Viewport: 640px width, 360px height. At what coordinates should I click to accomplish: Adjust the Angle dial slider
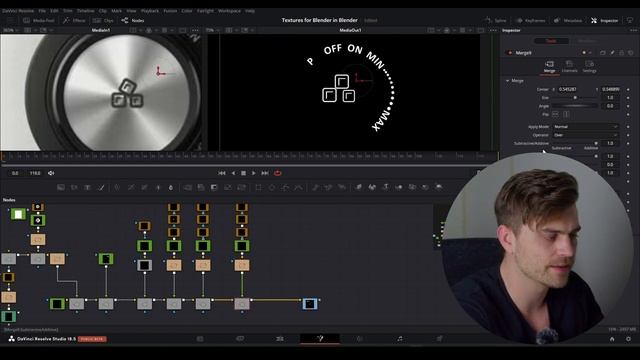pos(575,106)
